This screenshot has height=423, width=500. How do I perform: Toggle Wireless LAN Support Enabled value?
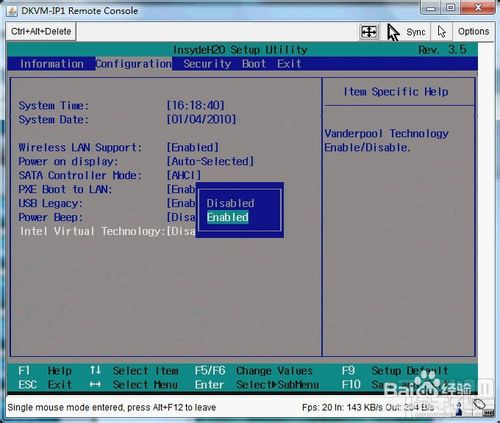(193, 147)
